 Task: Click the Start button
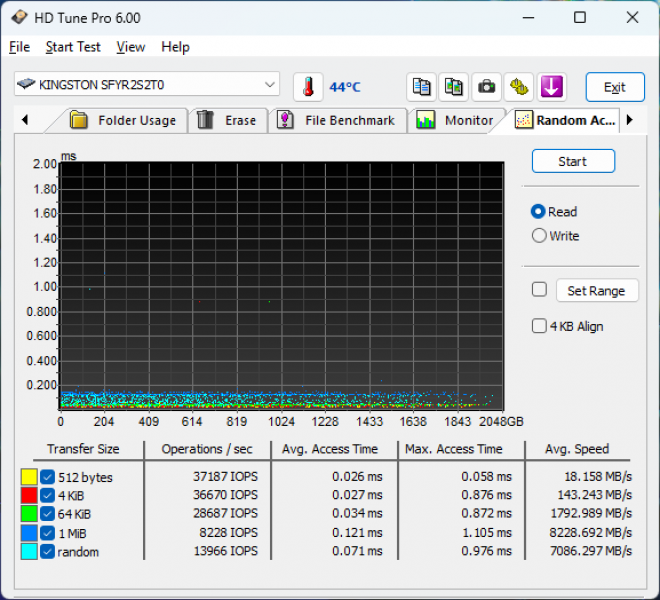click(x=573, y=161)
